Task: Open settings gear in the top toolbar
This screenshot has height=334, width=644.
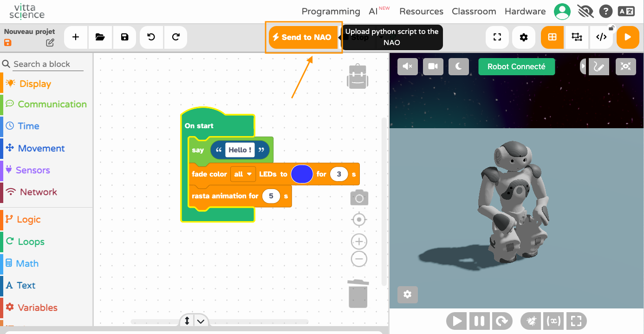Action: tap(524, 37)
